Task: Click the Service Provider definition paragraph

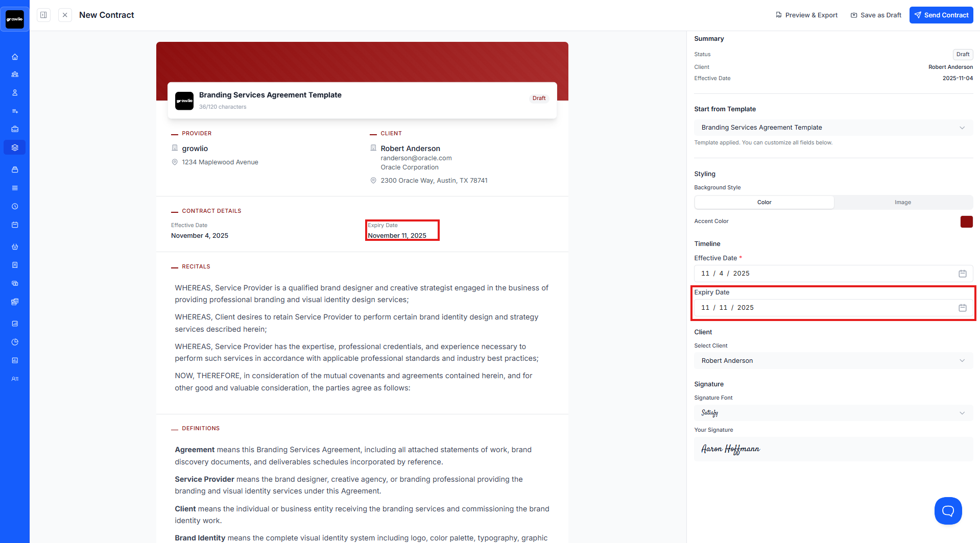Action: tap(349, 485)
